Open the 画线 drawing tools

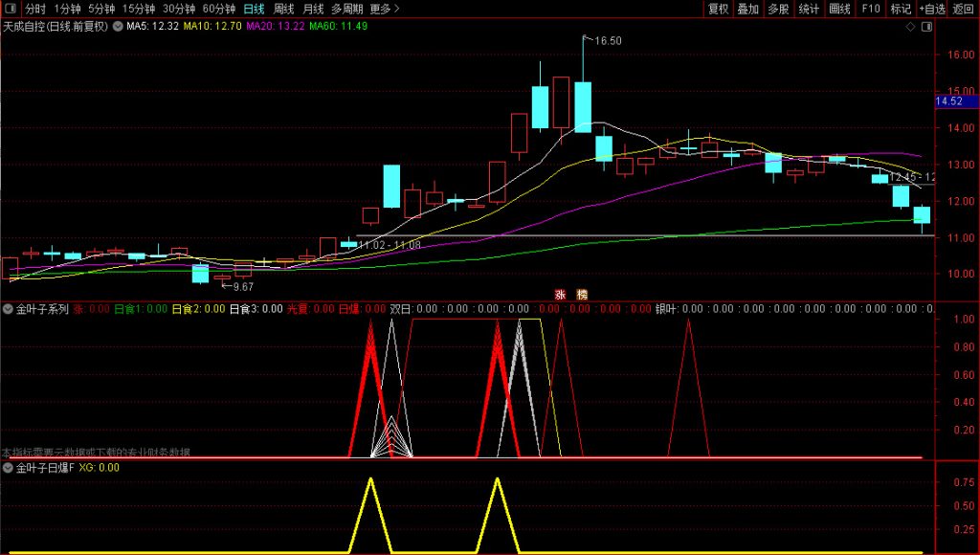click(839, 9)
